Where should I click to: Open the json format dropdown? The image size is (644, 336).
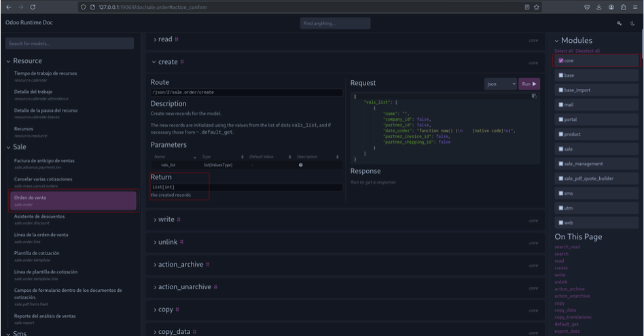[x=501, y=84]
